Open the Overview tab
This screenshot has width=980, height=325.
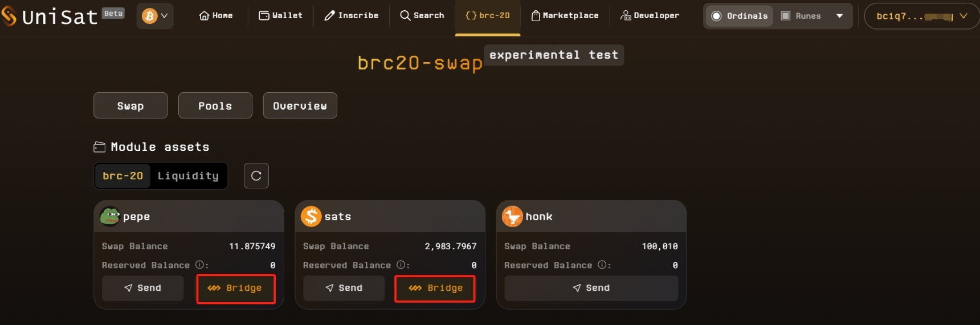click(300, 106)
